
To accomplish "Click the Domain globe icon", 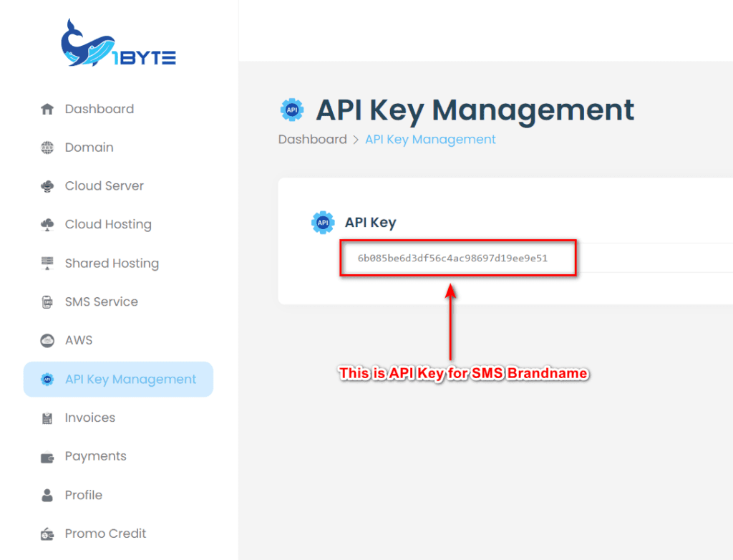I will pos(47,147).
